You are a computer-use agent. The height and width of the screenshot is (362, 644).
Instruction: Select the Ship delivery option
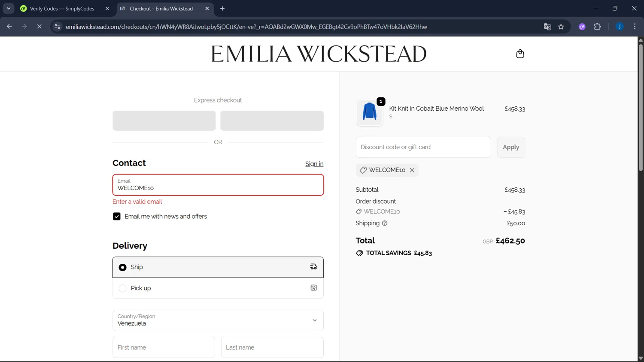point(218,267)
